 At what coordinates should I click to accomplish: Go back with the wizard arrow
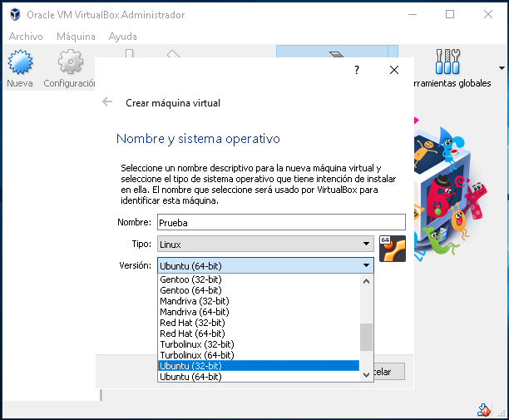(x=107, y=102)
